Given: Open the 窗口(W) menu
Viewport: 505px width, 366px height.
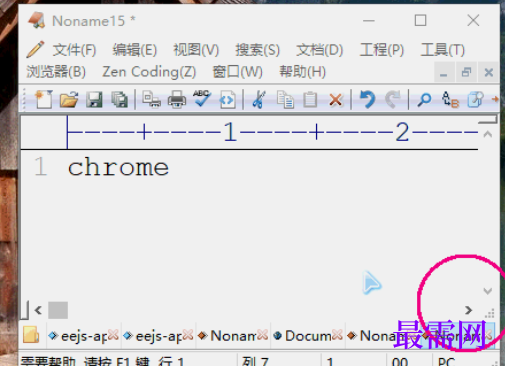Looking at the screenshot, I should (x=238, y=72).
